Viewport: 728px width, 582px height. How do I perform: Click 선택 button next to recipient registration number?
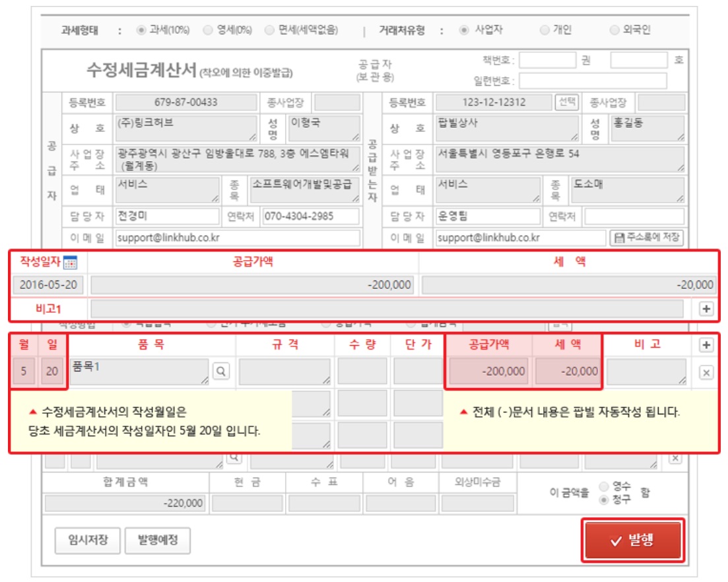click(x=566, y=102)
